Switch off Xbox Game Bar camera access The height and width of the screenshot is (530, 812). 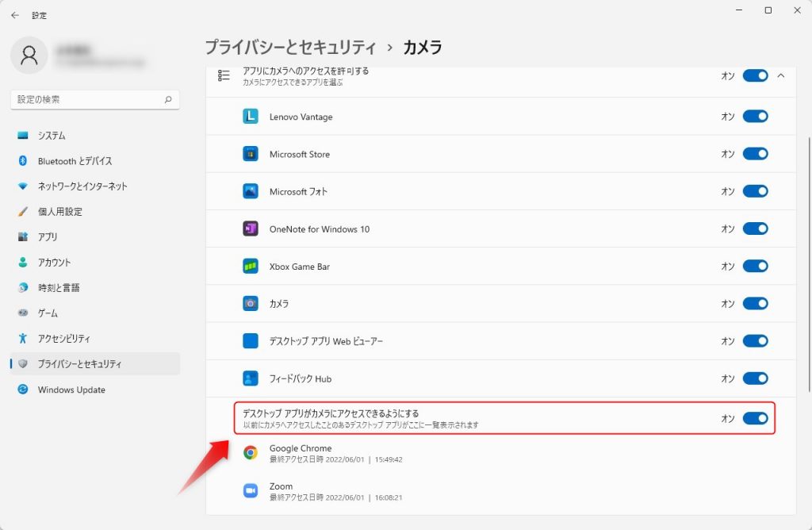(x=755, y=267)
